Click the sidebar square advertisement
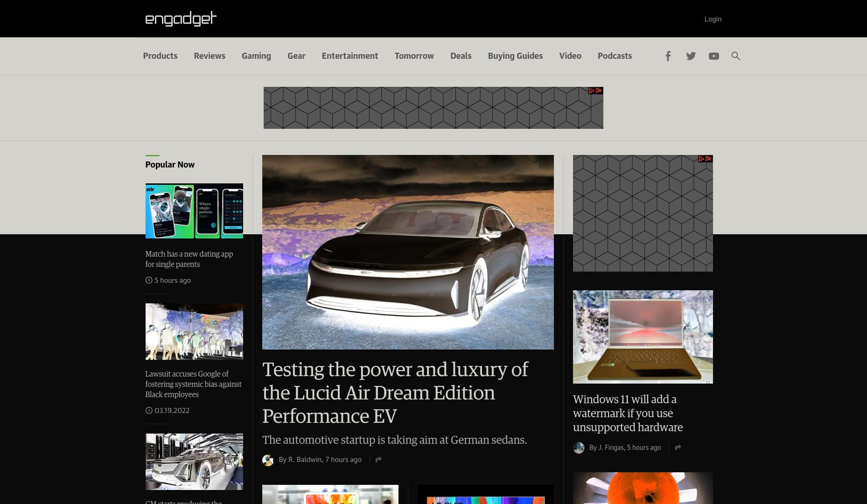This screenshot has width=867, height=504. click(643, 213)
